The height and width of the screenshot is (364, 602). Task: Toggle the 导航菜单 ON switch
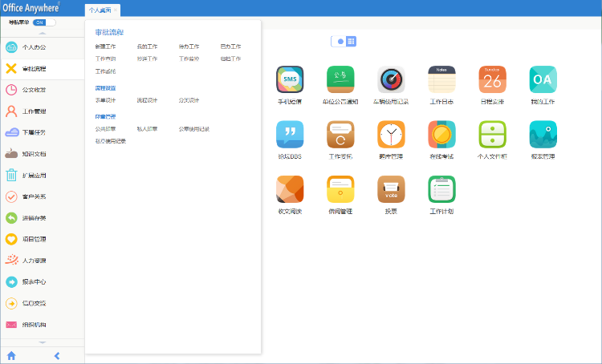coord(39,22)
